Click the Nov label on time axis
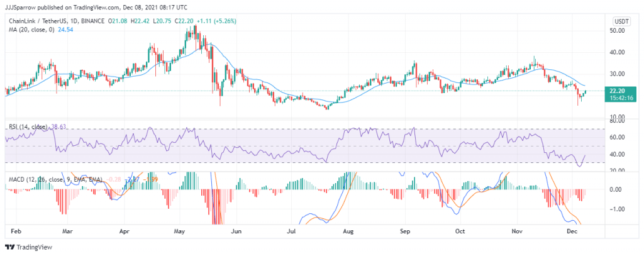Image resolution: width=644 pixels, height=256 pixels. [518, 231]
